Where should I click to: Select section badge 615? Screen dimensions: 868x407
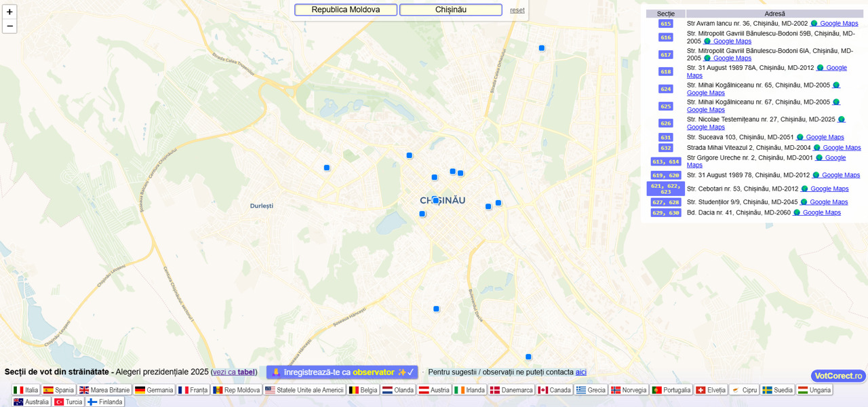point(666,24)
